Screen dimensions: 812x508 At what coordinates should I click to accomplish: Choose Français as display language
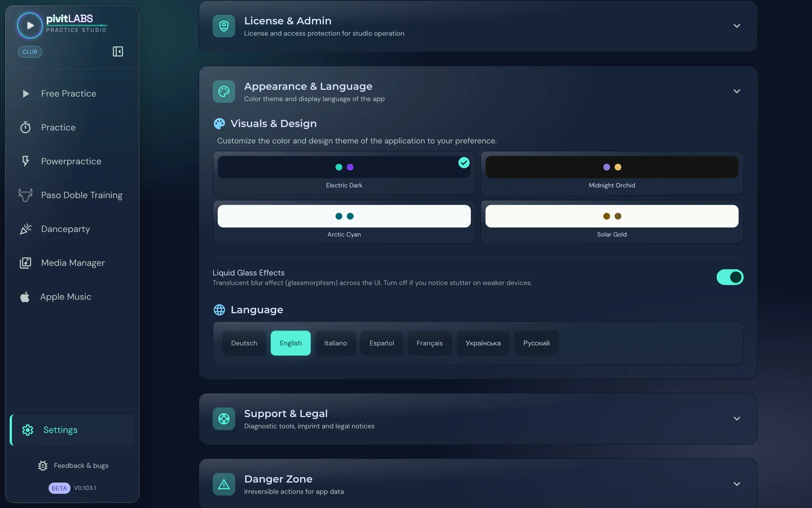(429, 343)
